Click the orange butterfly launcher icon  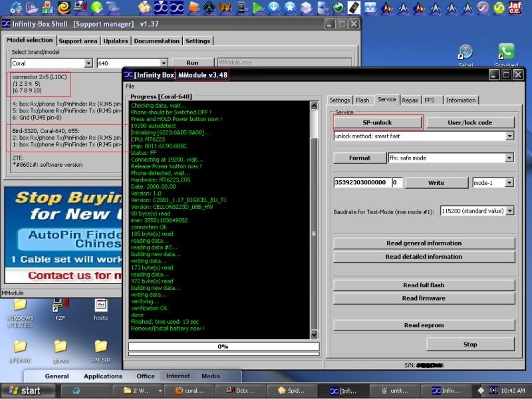click(x=225, y=8)
